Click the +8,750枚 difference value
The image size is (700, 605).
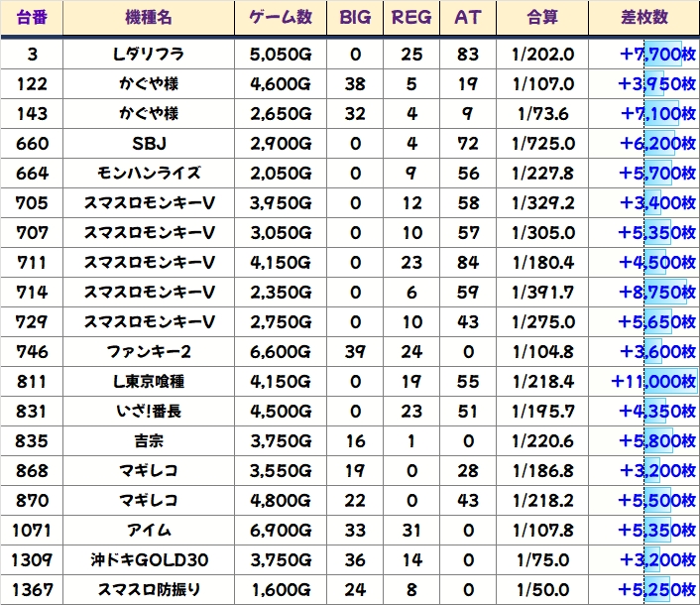pyautogui.click(x=657, y=293)
